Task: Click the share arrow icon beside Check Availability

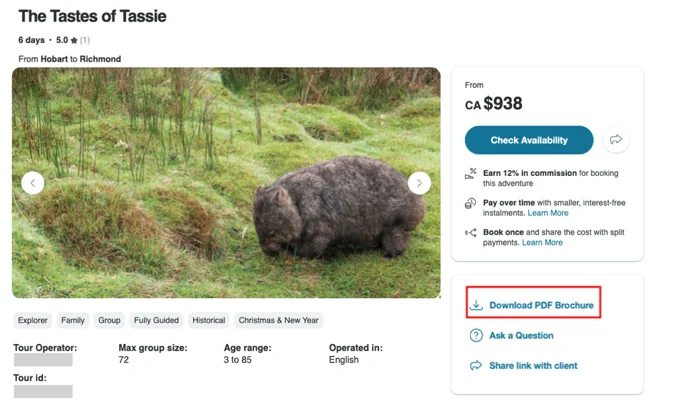Action: click(x=616, y=140)
